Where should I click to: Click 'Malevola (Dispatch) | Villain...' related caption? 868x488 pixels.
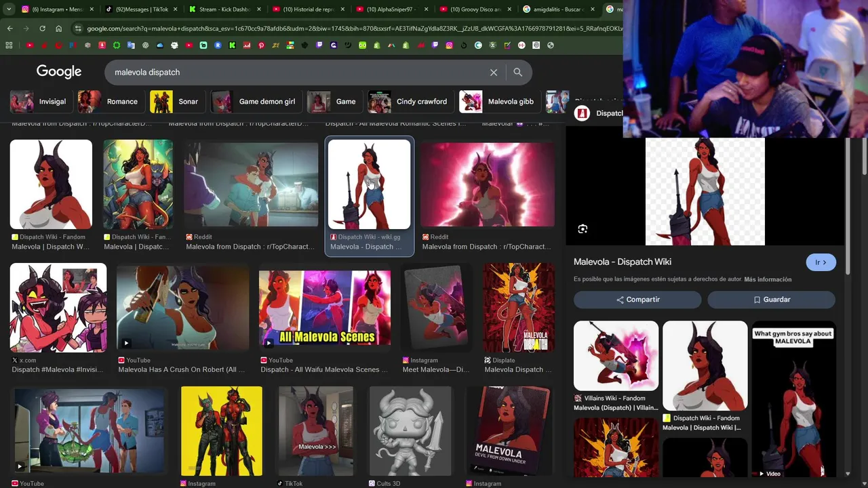616,407
